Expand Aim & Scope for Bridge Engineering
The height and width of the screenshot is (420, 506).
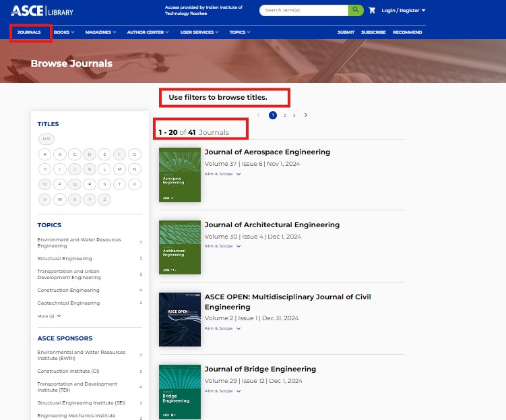click(222, 391)
